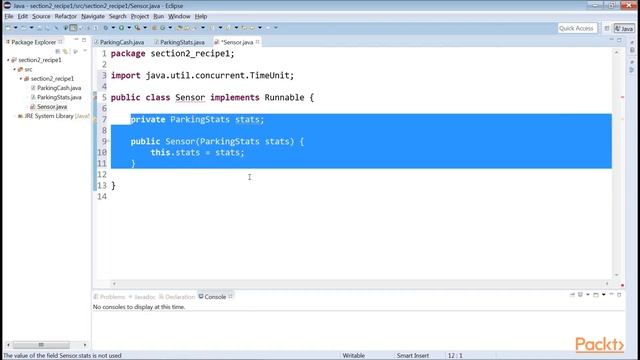Select ParkingCash.java in Package Explorer tree
640x360 pixels.
[59, 88]
